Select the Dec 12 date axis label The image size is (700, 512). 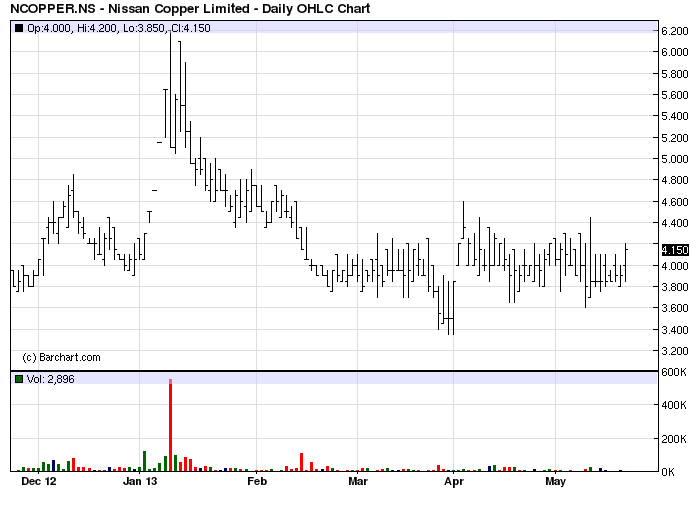39,481
